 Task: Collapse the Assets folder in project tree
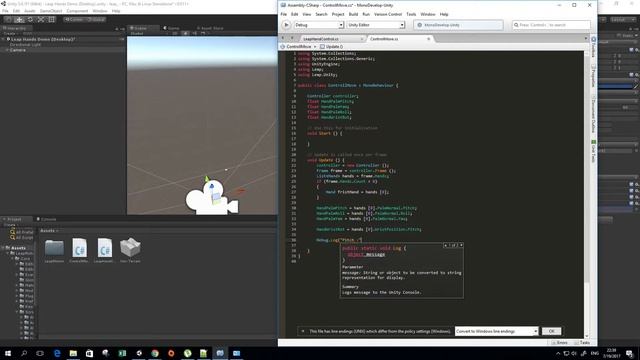[3, 248]
